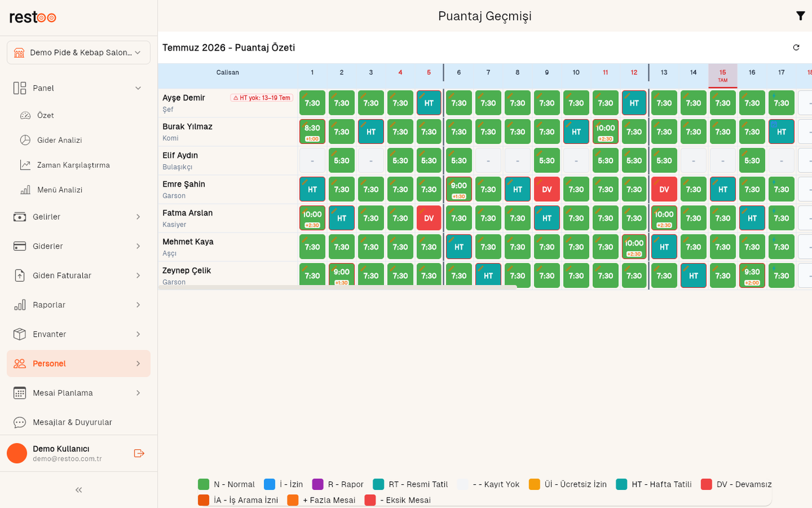Log out using the exit icon
Image resolution: width=812 pixels, height=508 pixels.
coord(139,453)
